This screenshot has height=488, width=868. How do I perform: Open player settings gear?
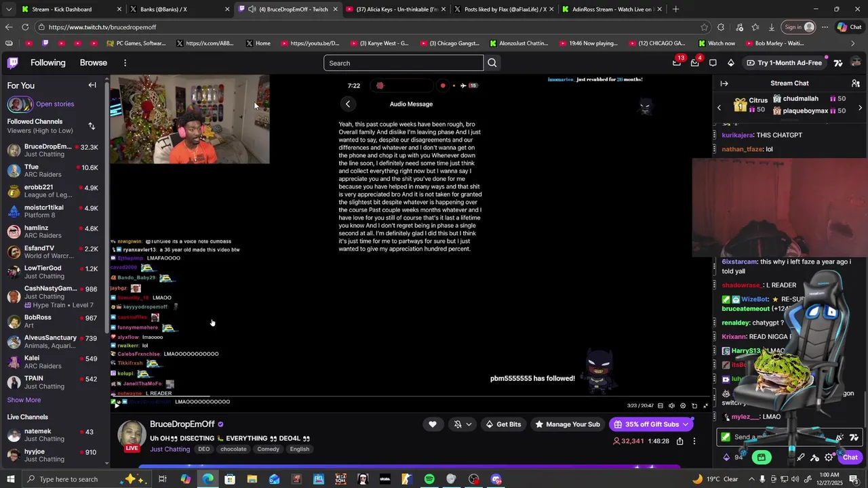pos(683,405)
